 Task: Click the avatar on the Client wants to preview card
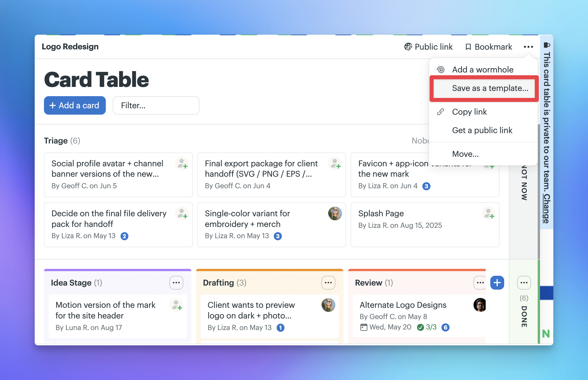click(328, 305)
